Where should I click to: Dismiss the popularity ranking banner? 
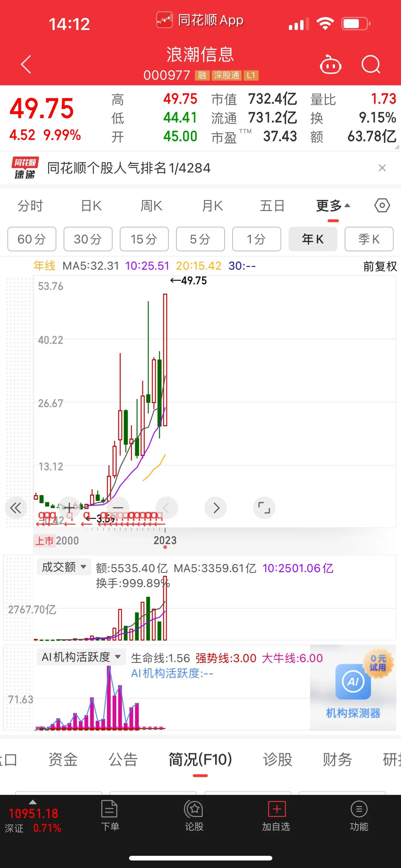pos(382,167)
